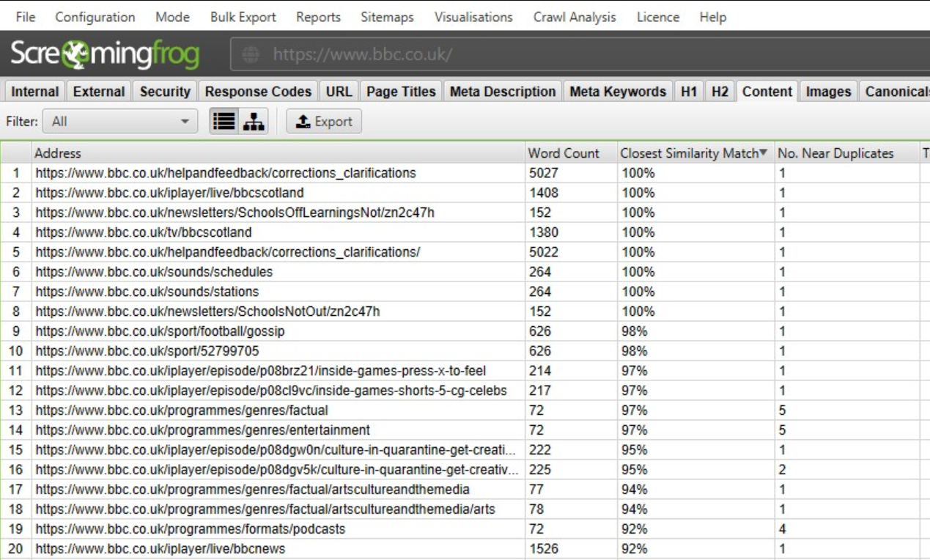
Task: Click the Export button
Action: click(324, 121)
